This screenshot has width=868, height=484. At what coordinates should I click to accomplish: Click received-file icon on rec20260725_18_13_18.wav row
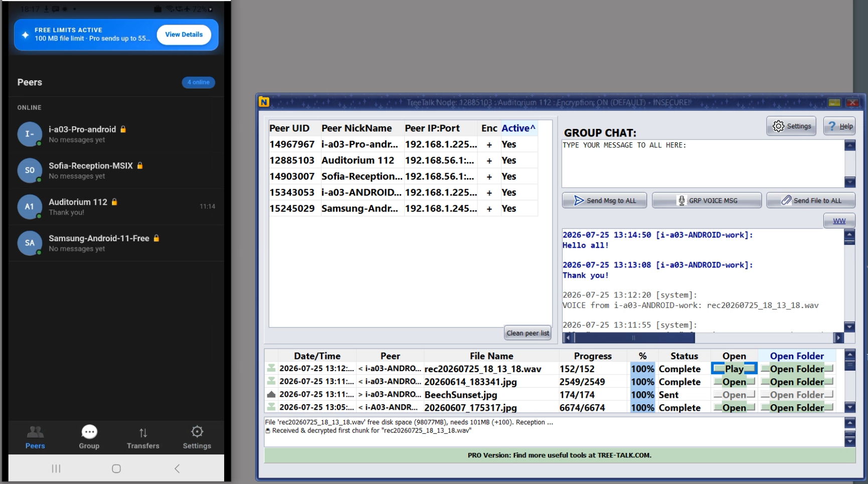(271, 368)
